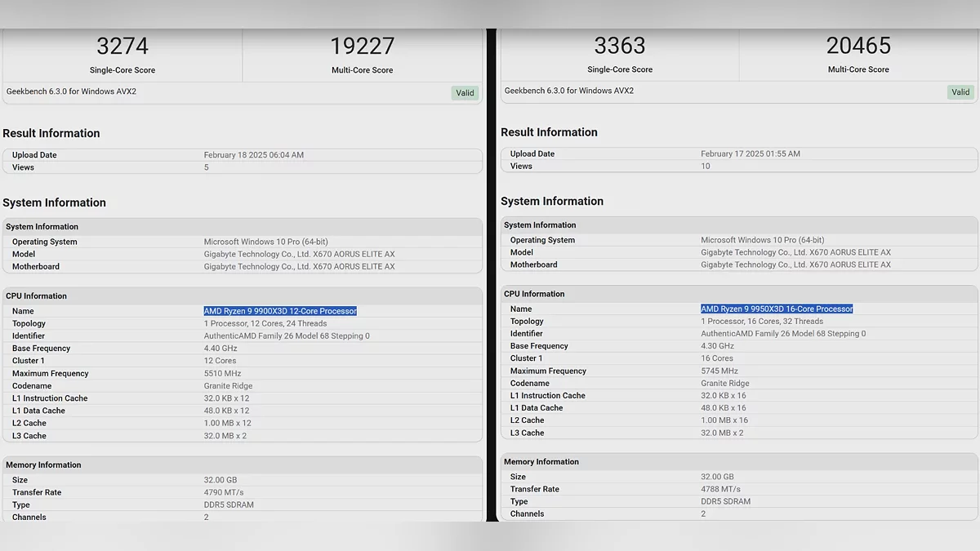This screenshot has height=551, width=980.
Task: Click L2 cache value 1.00 MB x 16
Action: coord(724,420)
